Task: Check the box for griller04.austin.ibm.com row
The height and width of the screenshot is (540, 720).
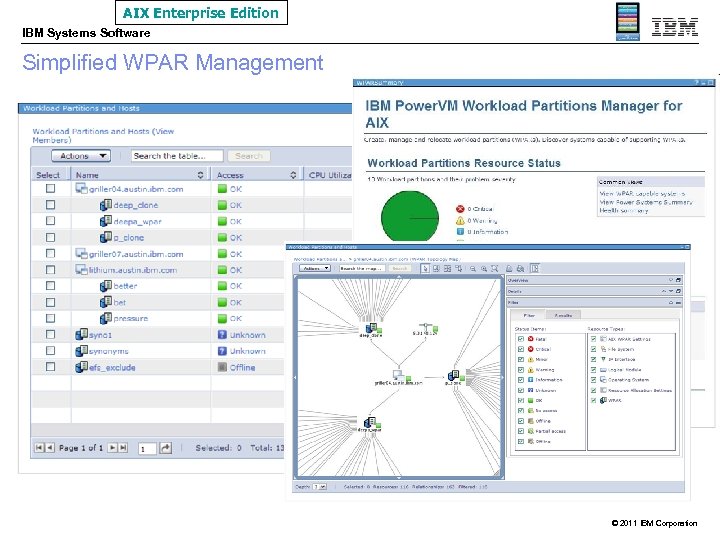Action: (x=51, y=188)
